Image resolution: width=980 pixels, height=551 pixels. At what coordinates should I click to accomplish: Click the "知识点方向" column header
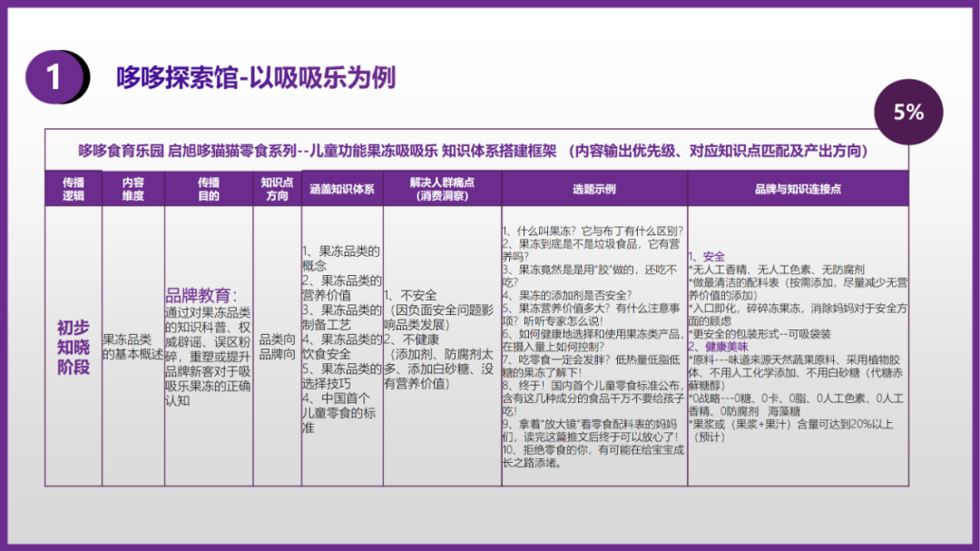(x=277, y=189)
